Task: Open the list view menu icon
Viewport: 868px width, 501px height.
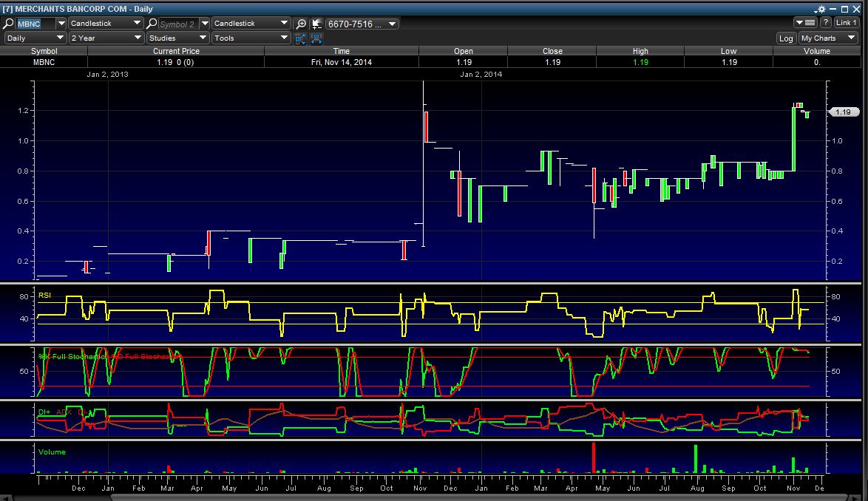Action: click(x=805, y=23)
